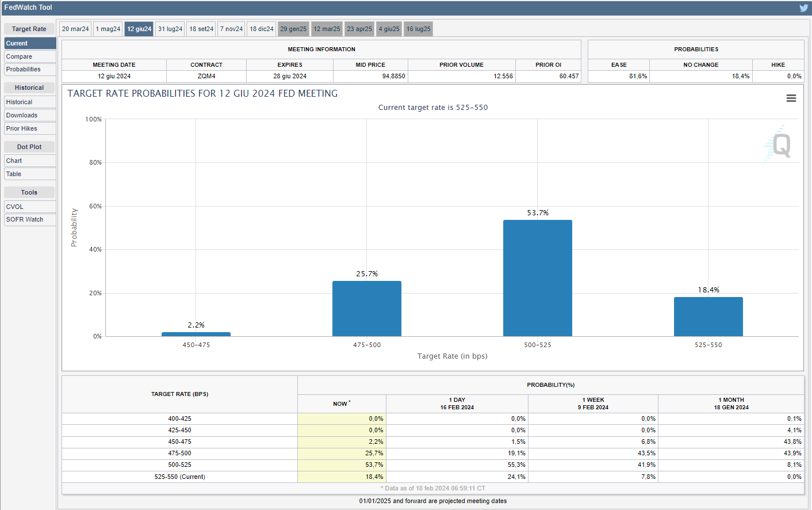
Task: Click the 500-525 bar showing 53.7%
Action: tap(537, 278)
